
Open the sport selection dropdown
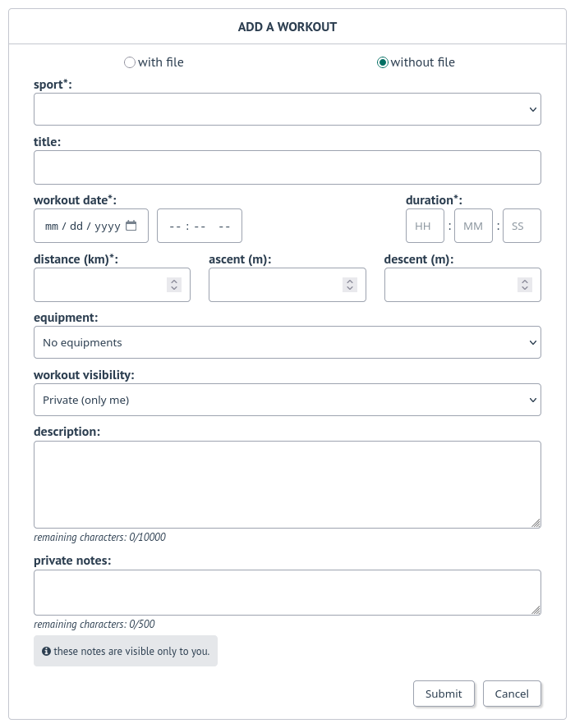tap(287, 108)
